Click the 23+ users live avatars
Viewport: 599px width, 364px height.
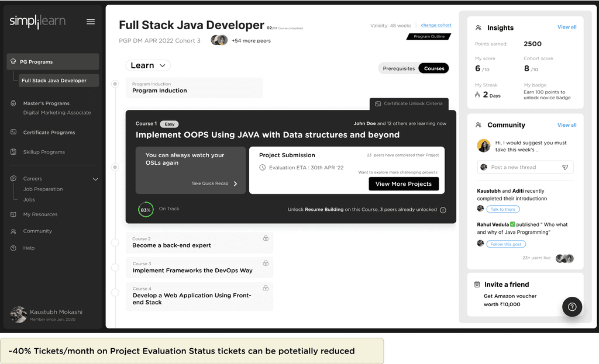pyautogui.click(x=564, y=258)
